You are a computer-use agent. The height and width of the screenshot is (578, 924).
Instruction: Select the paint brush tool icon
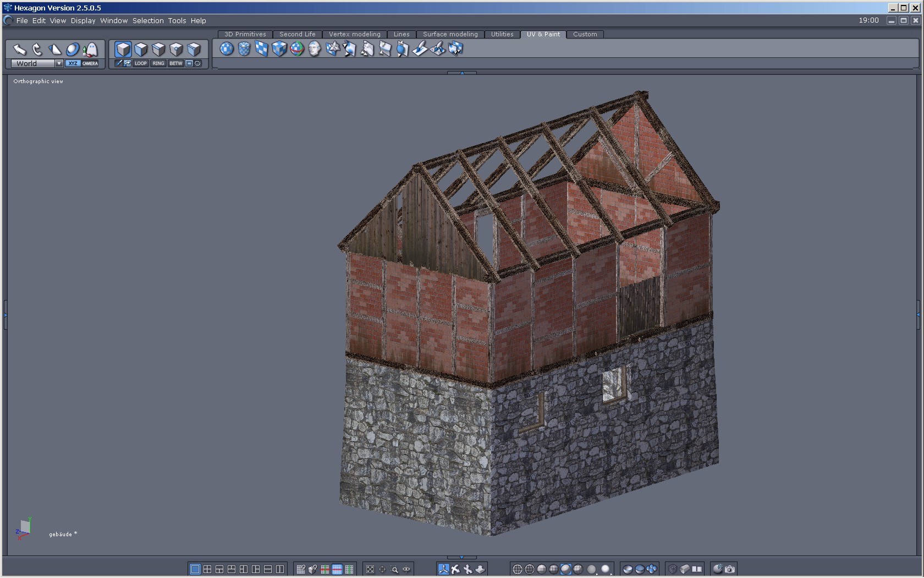[420, 49]
